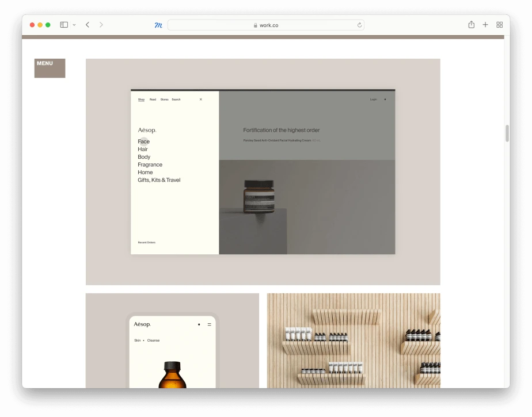Go back with the back arrow

tap(88, 25)
